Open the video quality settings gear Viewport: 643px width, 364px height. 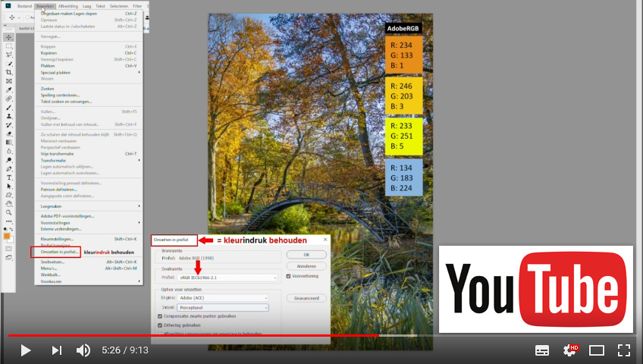click(x=569, y=350)
